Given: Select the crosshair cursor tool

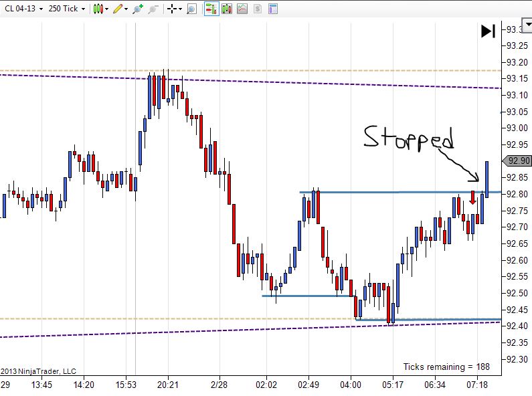Looking at the screenshot, I should point(172,9).
